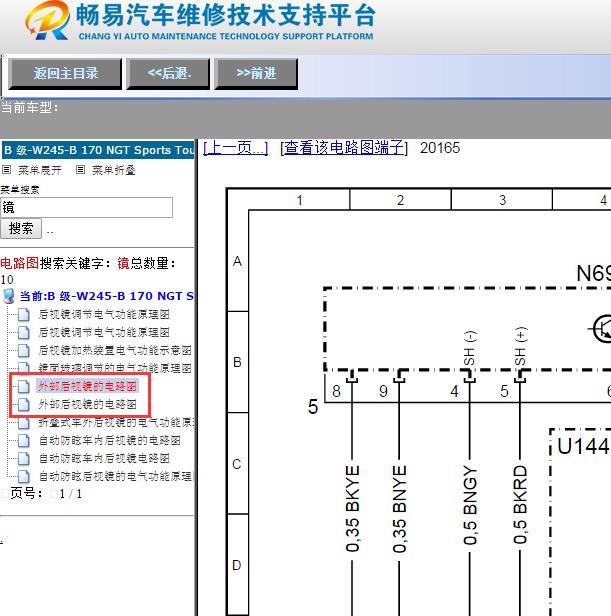Click diagram row label C

point(237,464)
